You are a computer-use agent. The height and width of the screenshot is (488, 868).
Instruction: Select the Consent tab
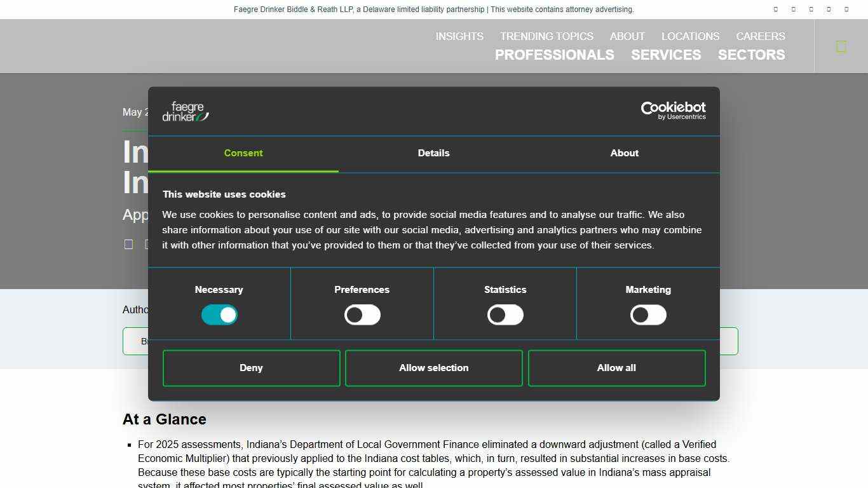[243, 153]
